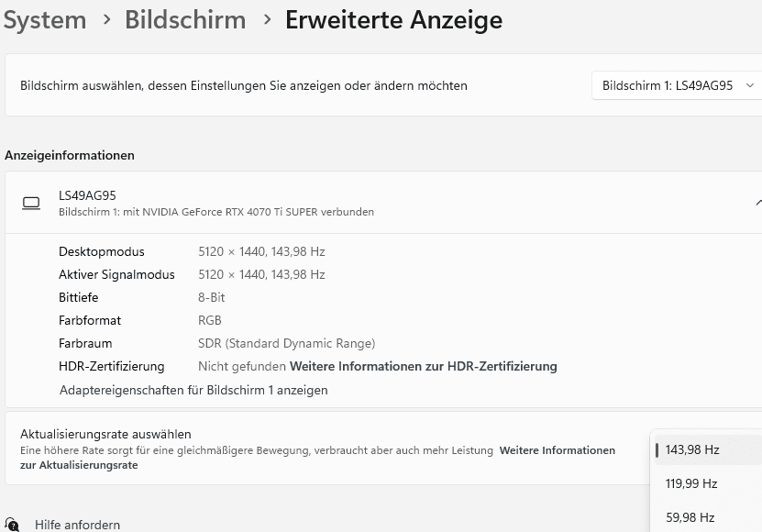Pick the 59,98 Hz refresh rate option

[x=690, y=517]
